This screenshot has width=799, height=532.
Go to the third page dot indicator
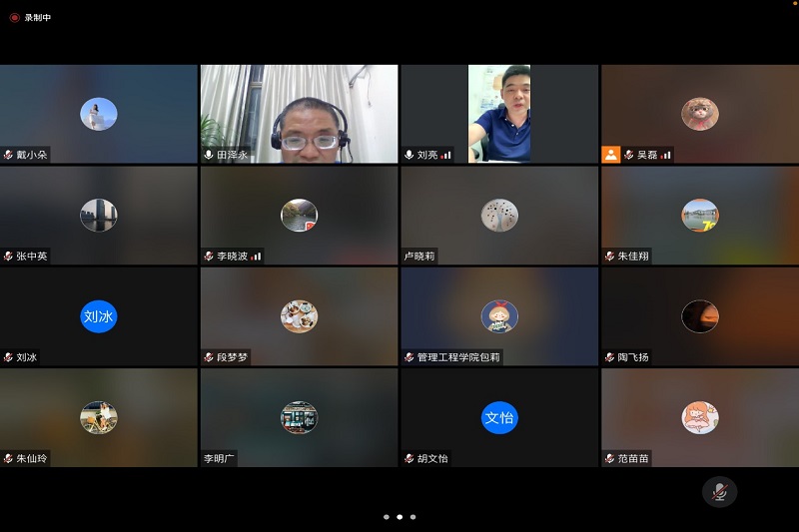[412, 517]
